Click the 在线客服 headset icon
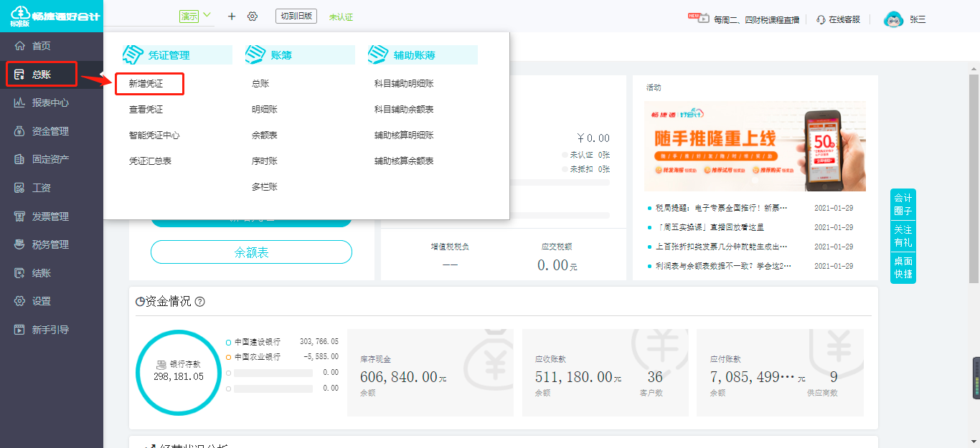The width and height of the screenshot is (980, 448). pyautogui.click(x=821, y=19)
